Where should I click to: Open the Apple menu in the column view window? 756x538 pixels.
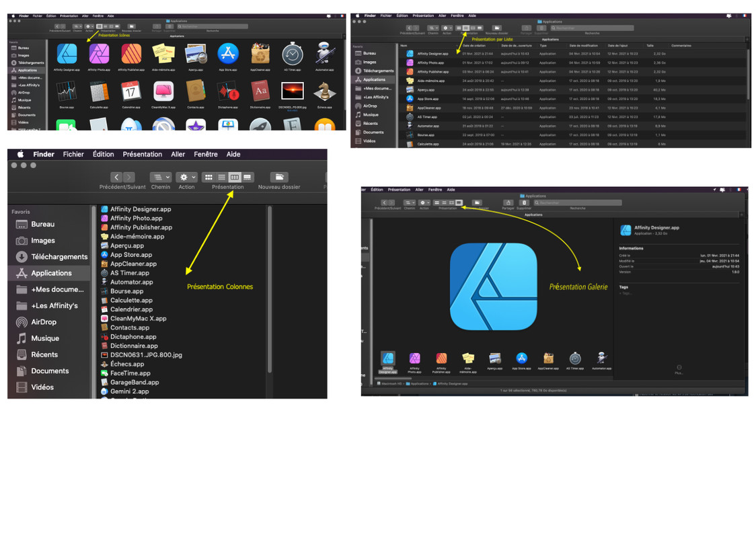pyautogui.click(x=21, y=154)
